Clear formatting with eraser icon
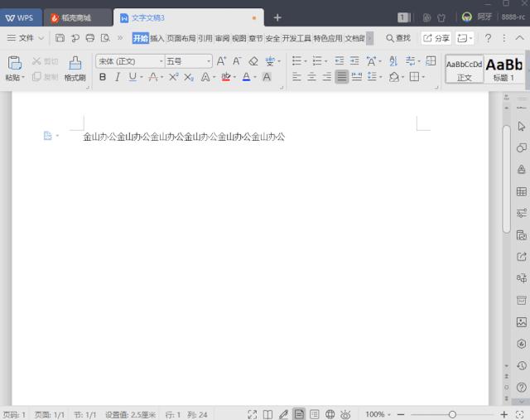The width and height of the screenshot is (530, 420). pyautogui.click(x=253, y=61)
